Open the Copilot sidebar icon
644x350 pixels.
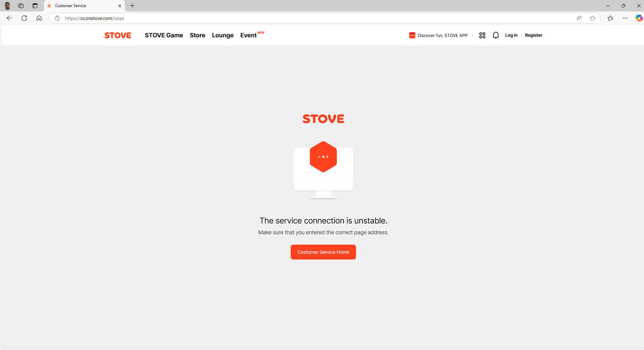click(x=639, y=18)
